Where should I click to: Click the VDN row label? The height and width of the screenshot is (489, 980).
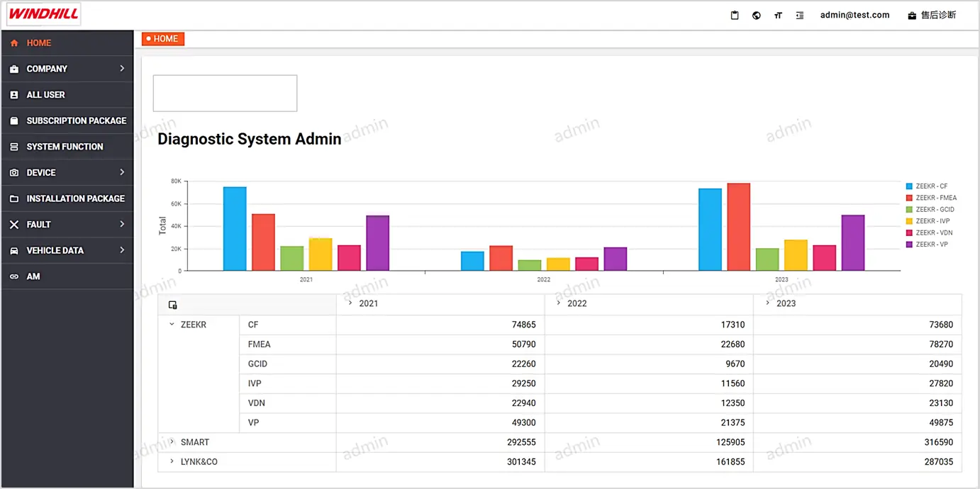[257, 403]
